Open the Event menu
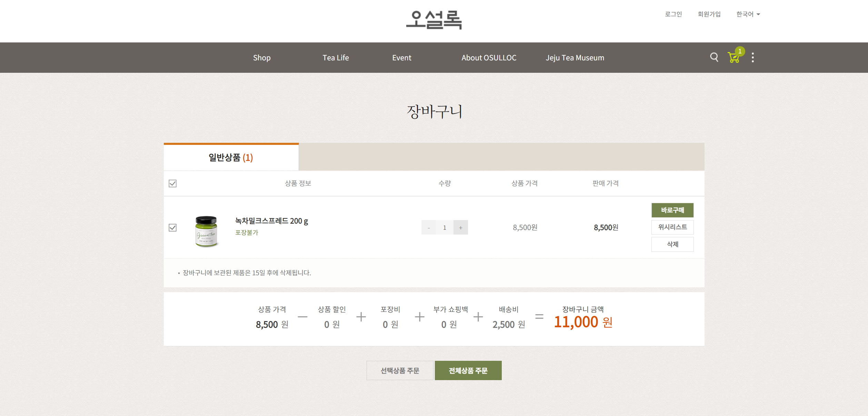 pos(402,58)
